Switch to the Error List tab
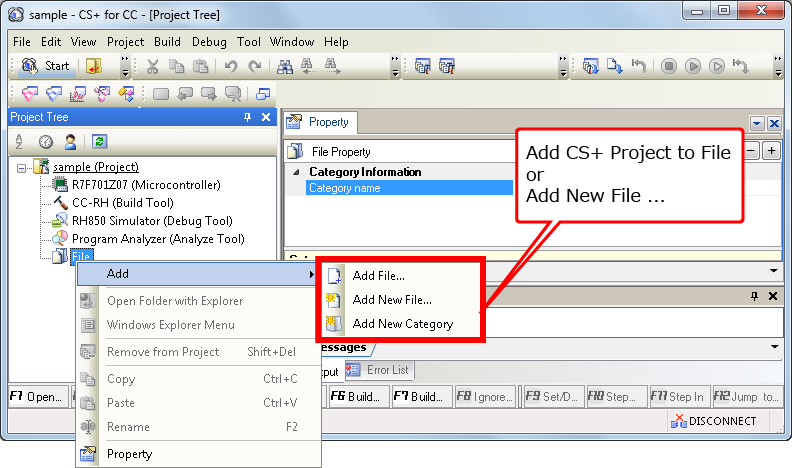Image resolution: width=792 pixels, height=468 pixels. pos(386,370)
